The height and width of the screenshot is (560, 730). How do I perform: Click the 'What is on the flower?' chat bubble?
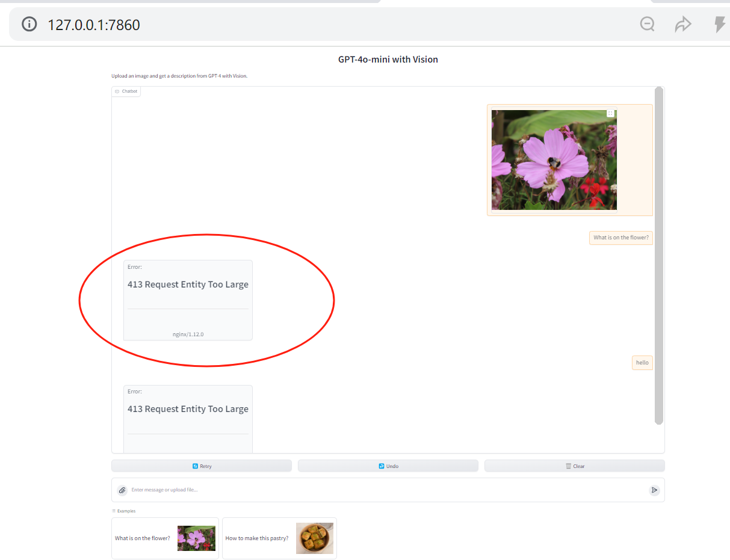coord(620,238)
